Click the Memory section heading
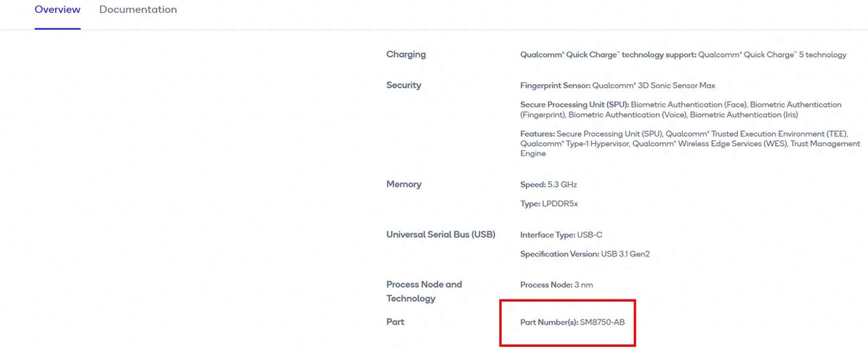This screenshot has height=349, width=868. (x=403, y=184)
